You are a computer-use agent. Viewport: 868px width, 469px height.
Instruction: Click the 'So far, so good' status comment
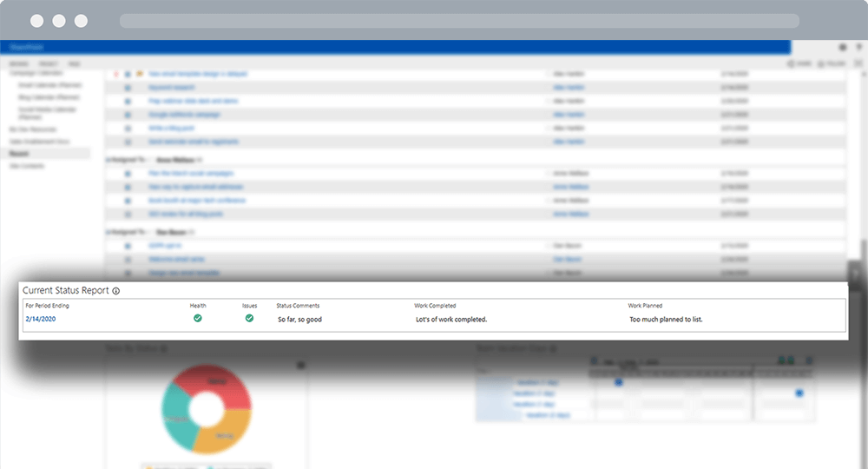pos(299,320)
